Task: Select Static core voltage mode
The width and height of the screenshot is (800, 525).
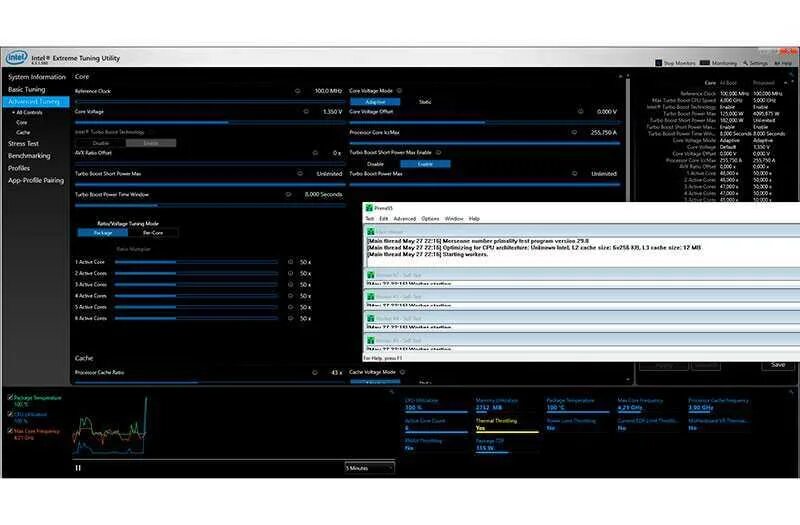Action: click(425, 102)
